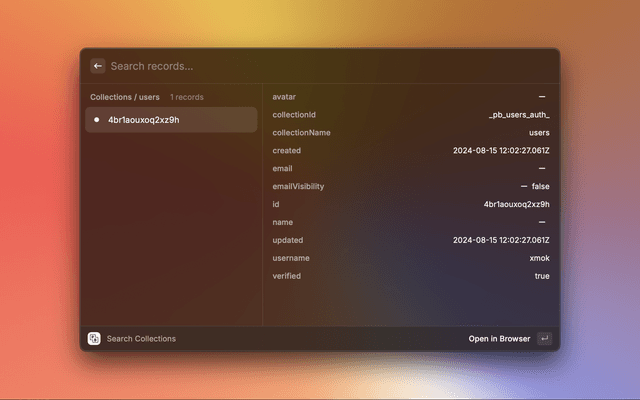Click Open in Browser action
This screenshot has height=400, width=640.
click(499, 339)
